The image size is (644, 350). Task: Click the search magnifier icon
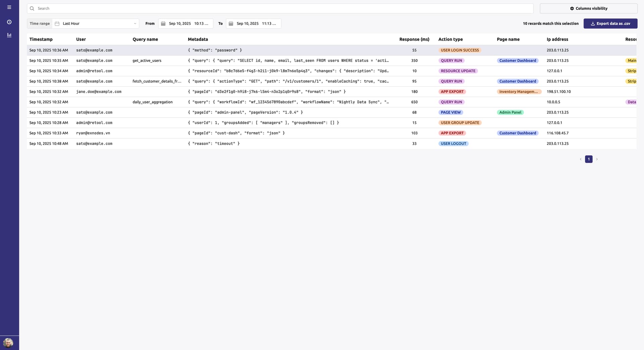[32, 8]
